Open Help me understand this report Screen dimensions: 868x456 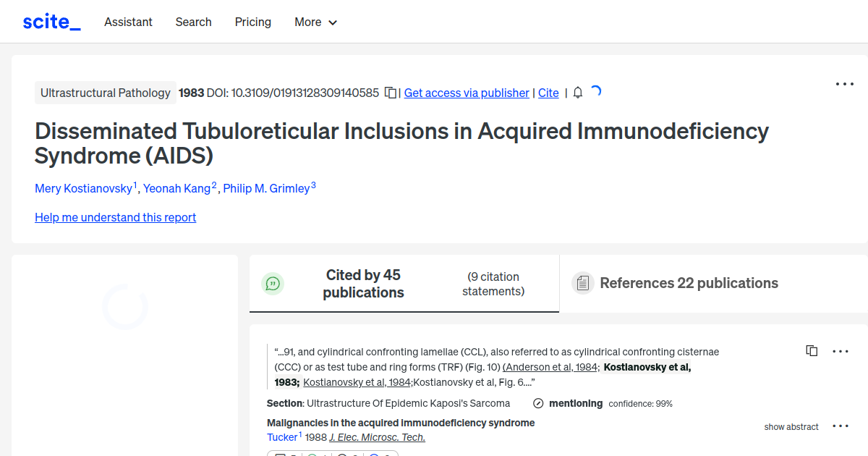coord(115,217)
